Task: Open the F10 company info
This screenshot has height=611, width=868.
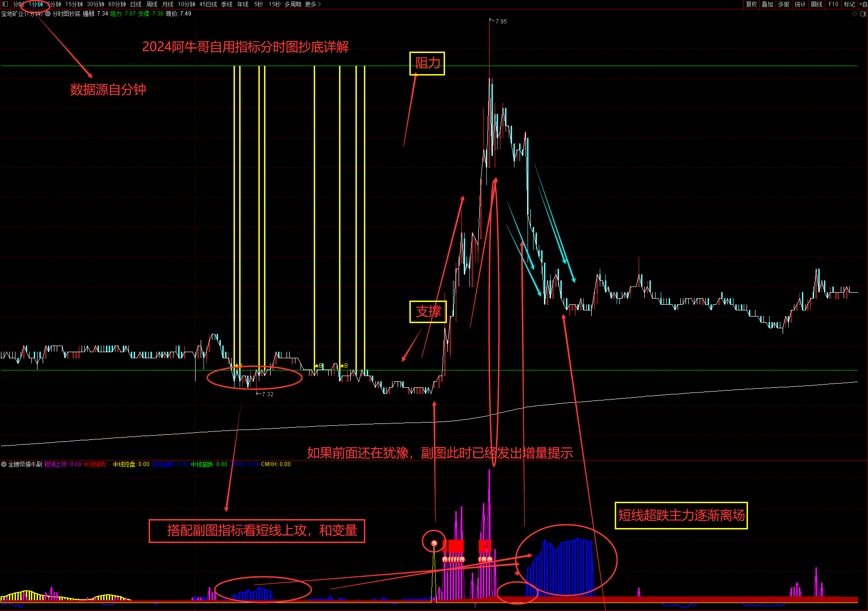Action: click(x=833, y=4)
